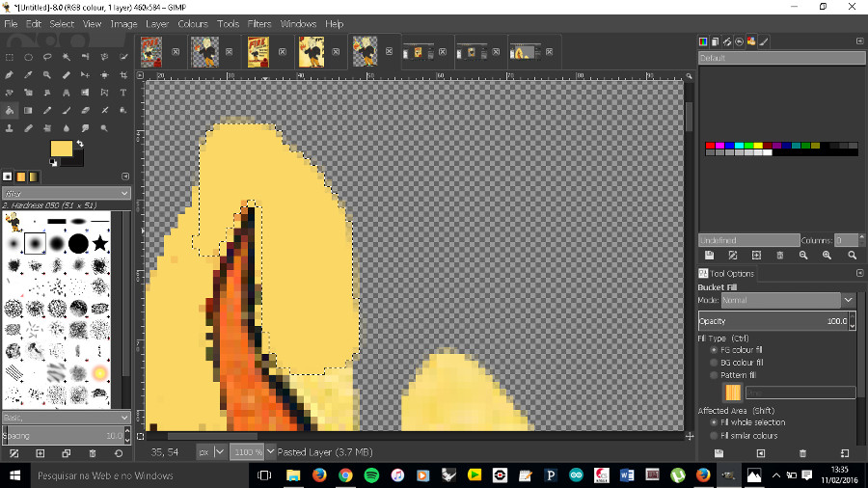Click reset tool options icon
Viewport: 868px width, 488px height.
[x=845, y=453]
